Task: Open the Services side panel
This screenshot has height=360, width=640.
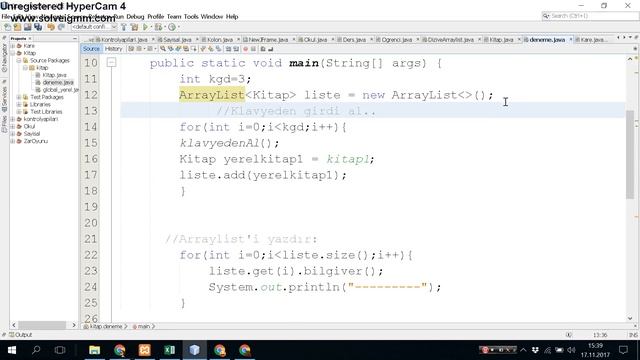Action: [x=4, y=99]
